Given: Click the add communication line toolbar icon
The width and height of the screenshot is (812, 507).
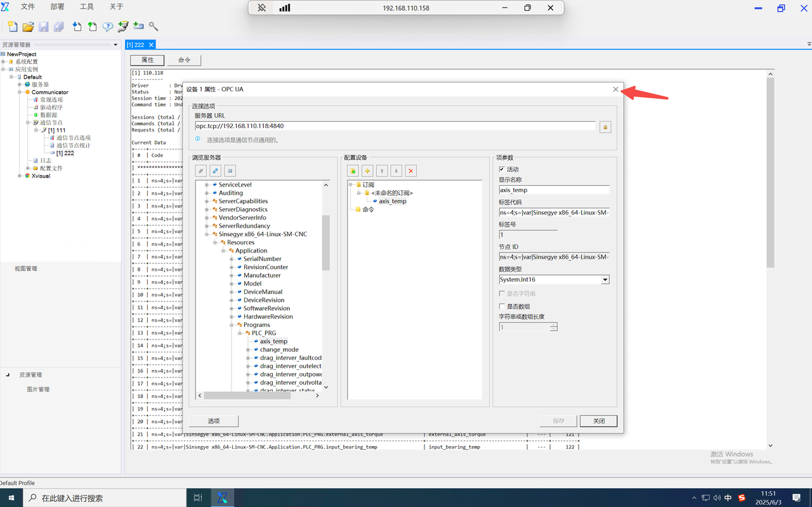Looking at the screenshot, I should pos(123,27).
